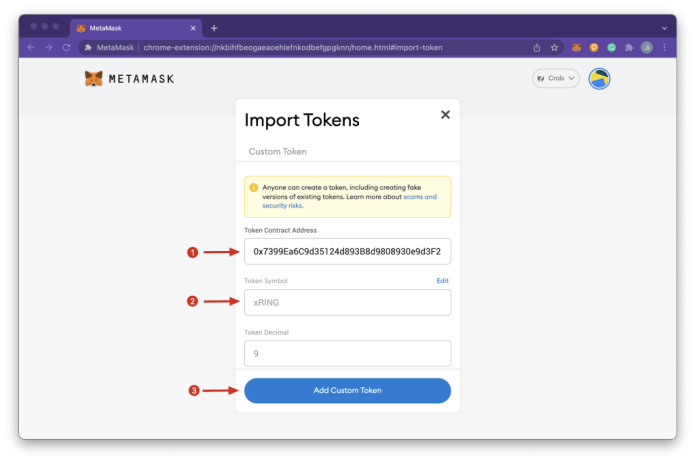Click the Token Decimal label
This screenshot has width=695, height=462.
[x=266, y=333]
